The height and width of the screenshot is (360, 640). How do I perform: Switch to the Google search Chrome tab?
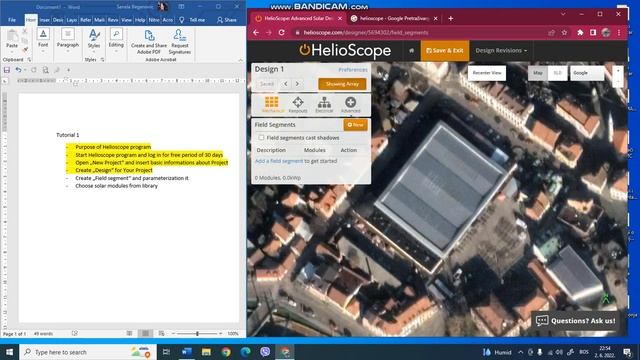[x=394, y=18]
